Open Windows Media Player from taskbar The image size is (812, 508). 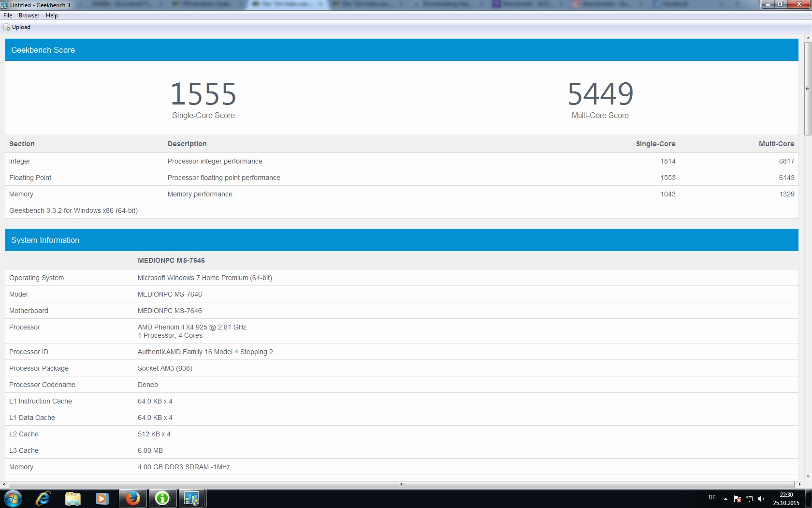click(x=102, y=498)
